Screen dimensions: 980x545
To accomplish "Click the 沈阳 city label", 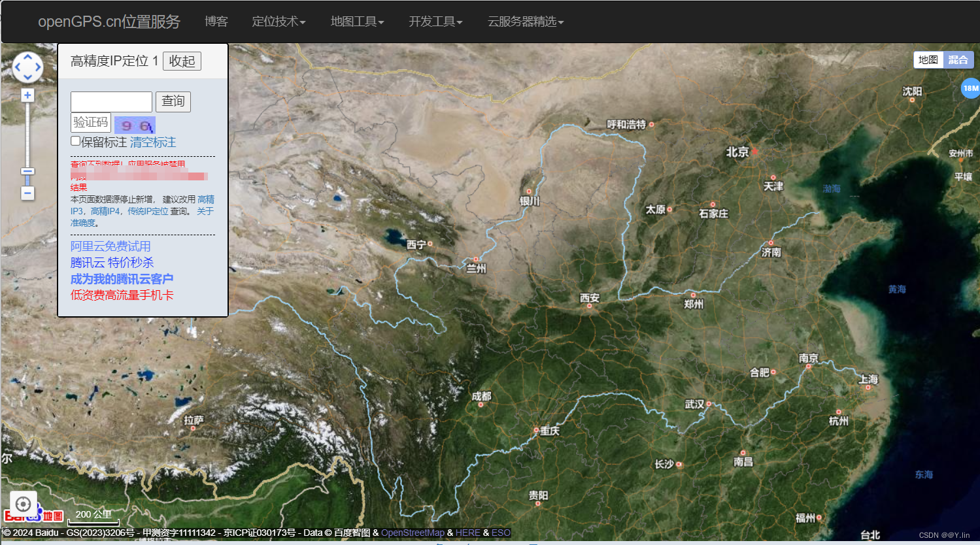I will click(912, 91).
